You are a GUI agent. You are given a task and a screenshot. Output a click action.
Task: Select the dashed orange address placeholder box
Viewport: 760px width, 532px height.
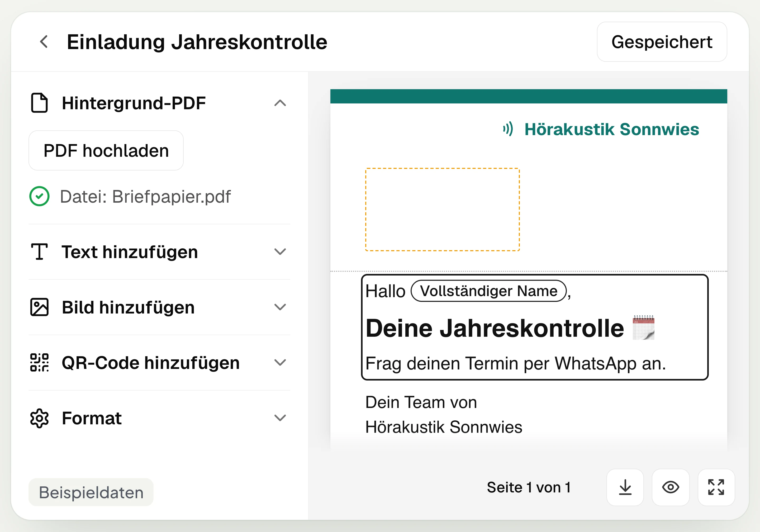click(443, 210)
